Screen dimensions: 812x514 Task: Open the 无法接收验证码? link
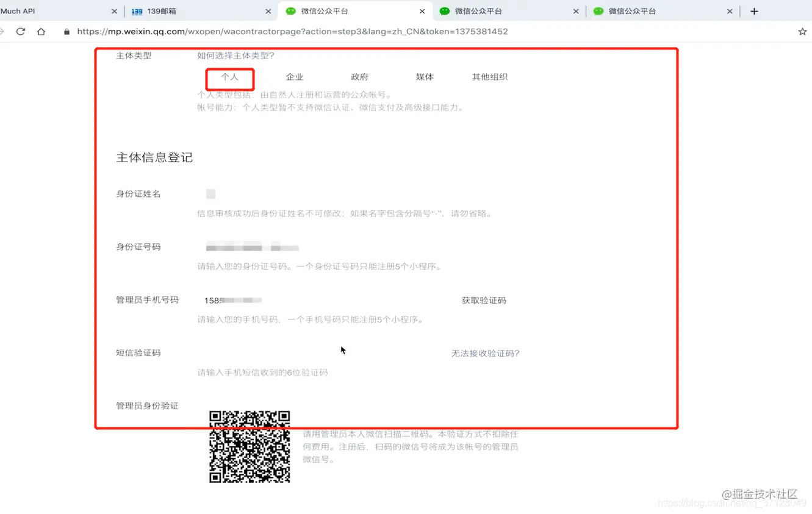click(485, 354)
